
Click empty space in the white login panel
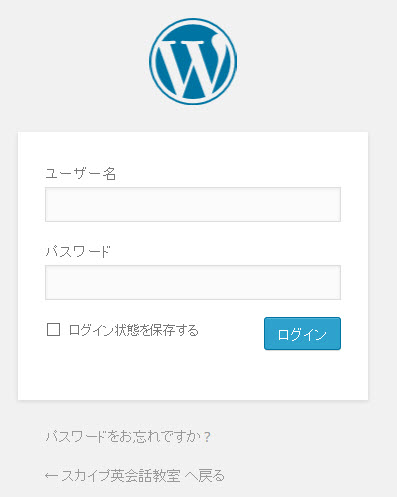(193, 377)
